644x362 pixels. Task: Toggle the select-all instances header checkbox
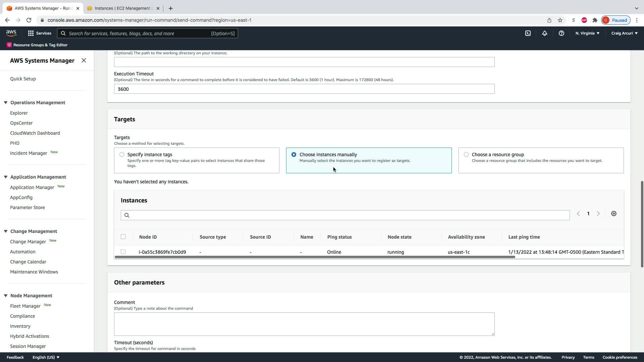[x=123, y=237]
